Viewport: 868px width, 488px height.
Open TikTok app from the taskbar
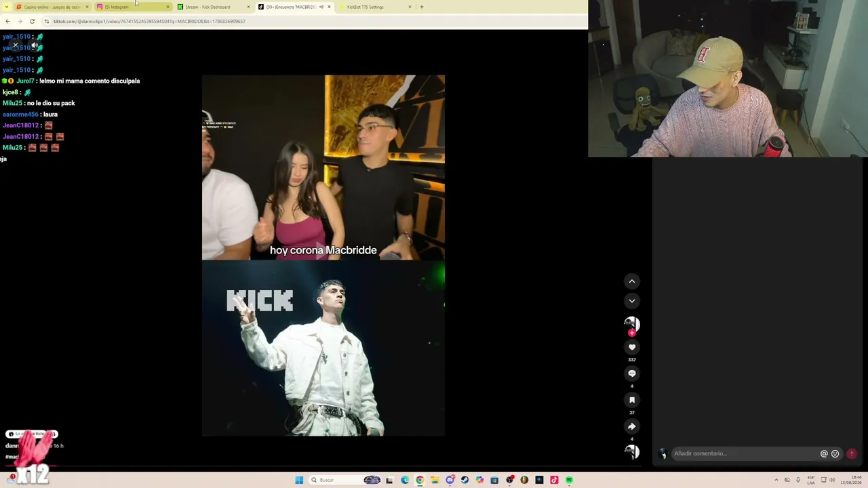click(554, 480)
